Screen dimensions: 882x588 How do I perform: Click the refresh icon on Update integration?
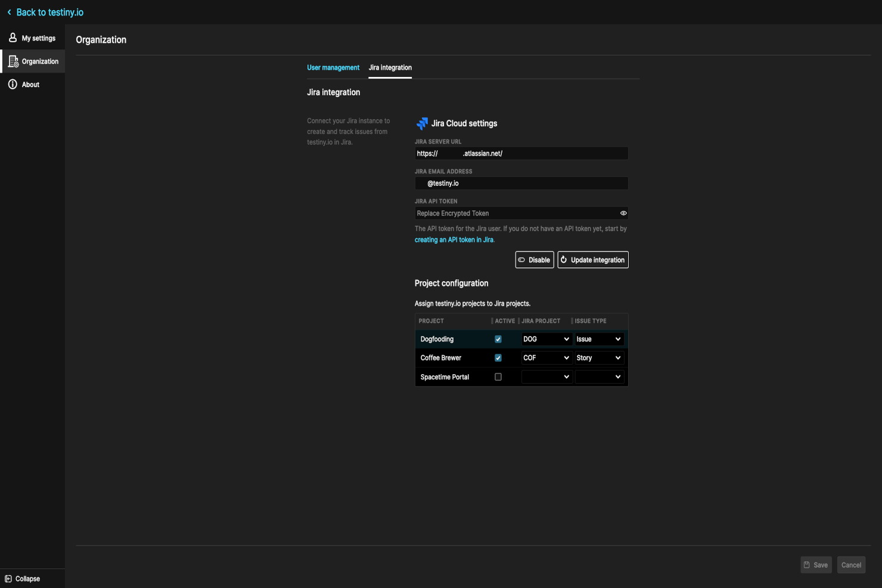[564, 259]
